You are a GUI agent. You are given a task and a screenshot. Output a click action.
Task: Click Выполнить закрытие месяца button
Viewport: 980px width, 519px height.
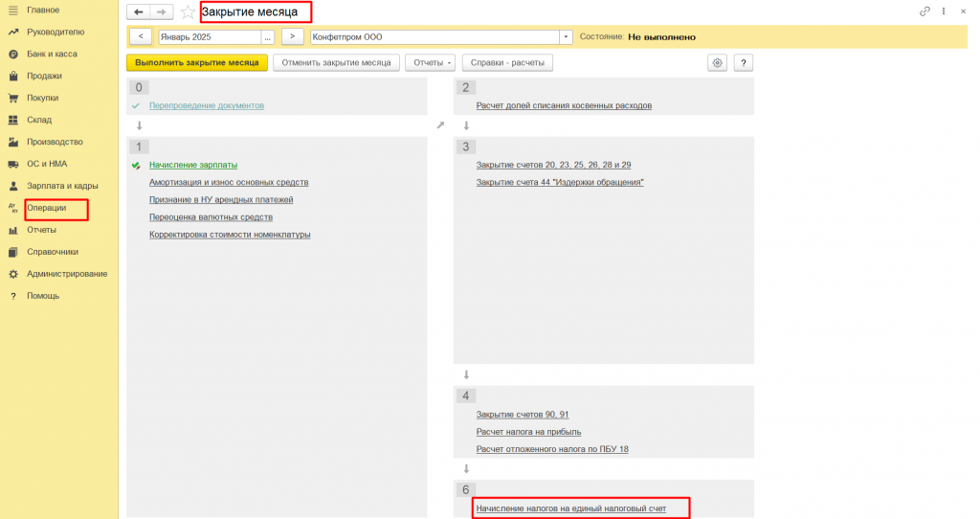pyautogui.click(x=197, y=62)
